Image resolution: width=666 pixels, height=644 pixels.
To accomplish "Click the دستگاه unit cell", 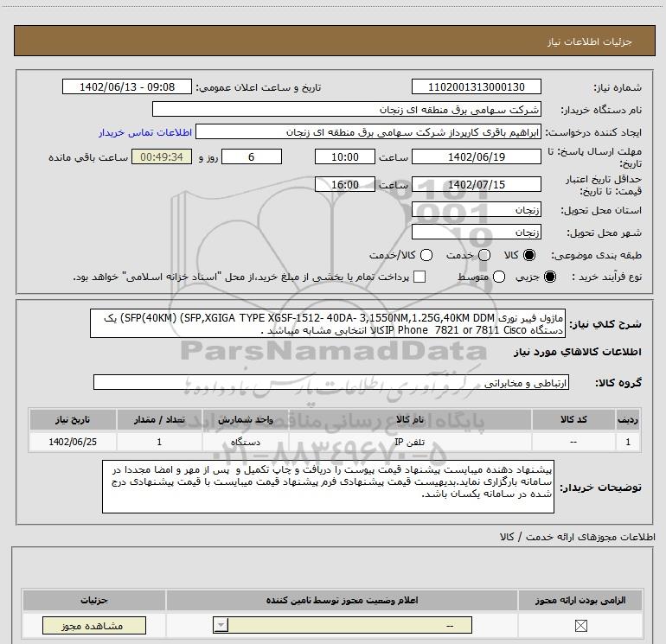I will tap(246, 442).
